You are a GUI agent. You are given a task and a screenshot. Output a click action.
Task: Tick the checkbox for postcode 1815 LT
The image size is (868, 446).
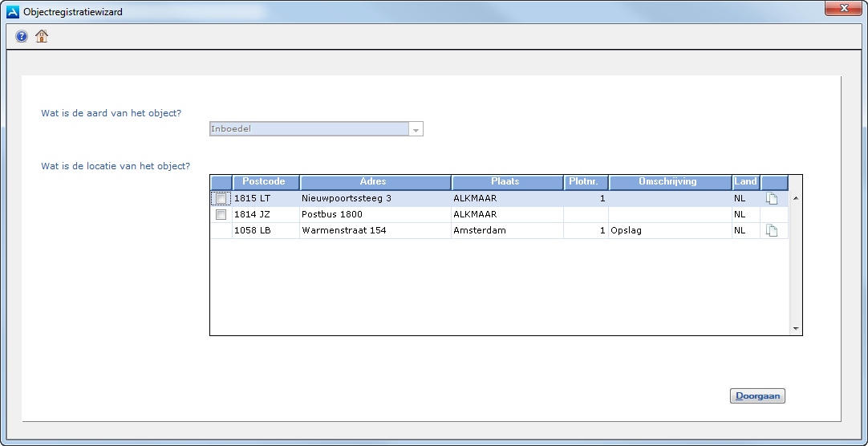pos(221,199)
